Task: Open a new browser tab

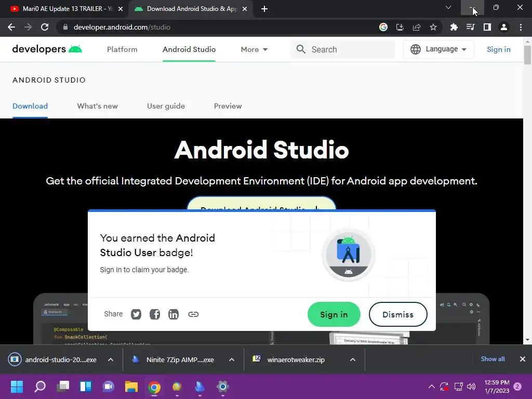Action: (x=264, y=9)
